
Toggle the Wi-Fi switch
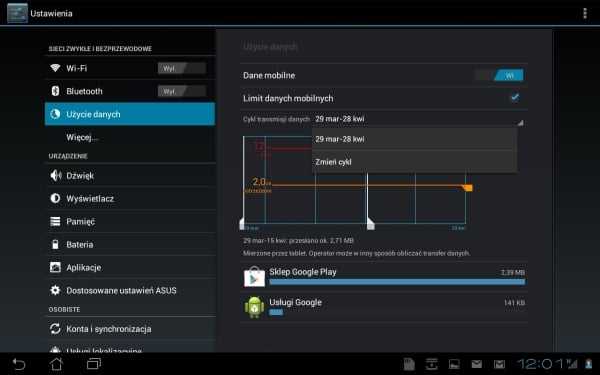182,68
